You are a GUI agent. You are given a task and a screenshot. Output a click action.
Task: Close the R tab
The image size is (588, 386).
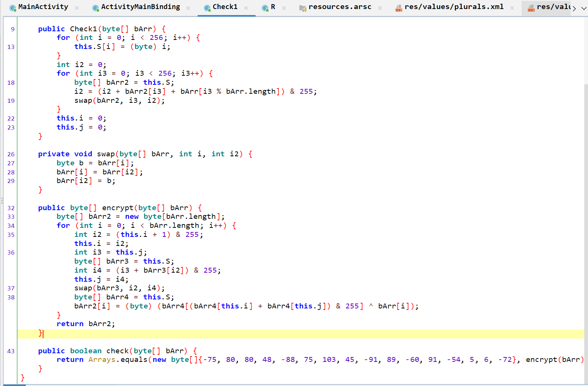[284, 8]
